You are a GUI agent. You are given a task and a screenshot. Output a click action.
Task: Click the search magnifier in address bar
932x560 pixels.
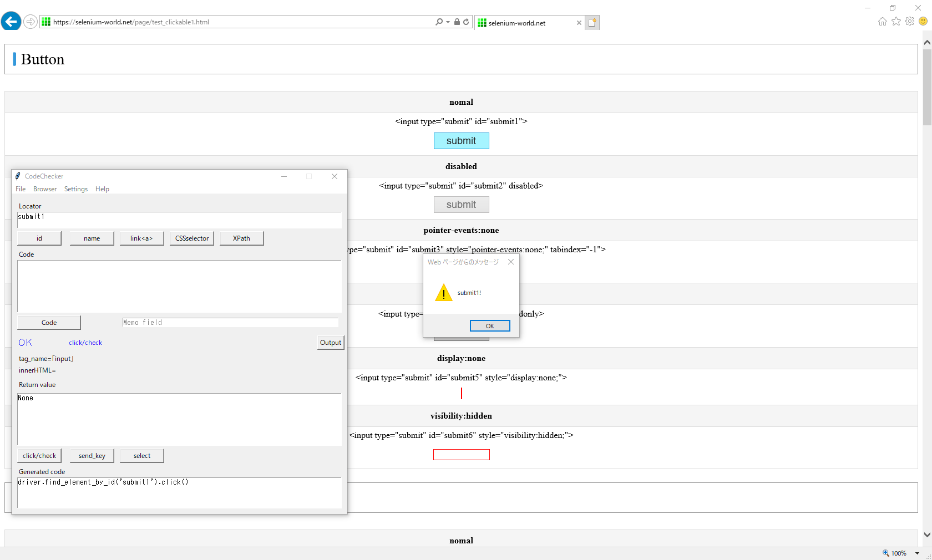(439, 22)
